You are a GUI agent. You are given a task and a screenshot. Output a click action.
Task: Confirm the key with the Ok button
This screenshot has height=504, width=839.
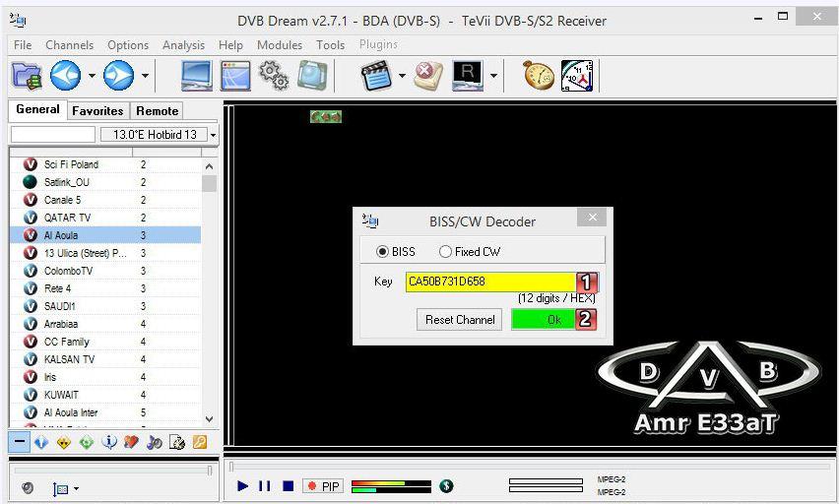[x=553, y=319]
